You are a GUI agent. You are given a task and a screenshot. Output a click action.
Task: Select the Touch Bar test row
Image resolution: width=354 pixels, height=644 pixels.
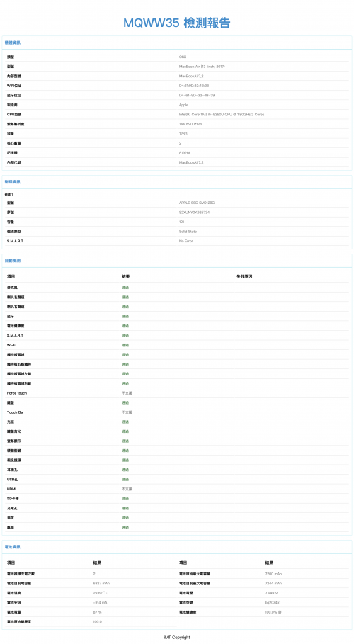tap(176, 412)
